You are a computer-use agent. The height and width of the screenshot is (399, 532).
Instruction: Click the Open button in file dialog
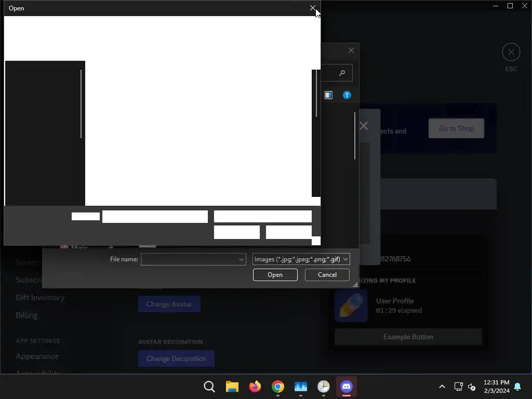pos(275,275)
